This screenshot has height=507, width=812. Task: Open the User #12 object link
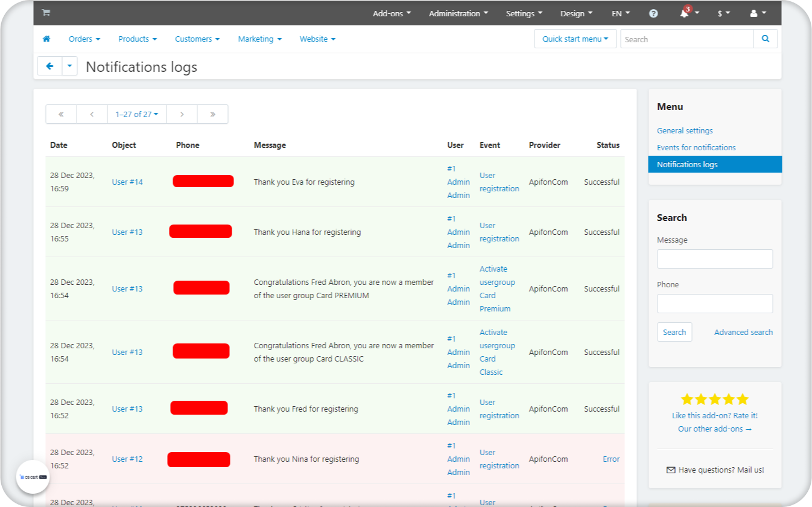tap(127, 459)
